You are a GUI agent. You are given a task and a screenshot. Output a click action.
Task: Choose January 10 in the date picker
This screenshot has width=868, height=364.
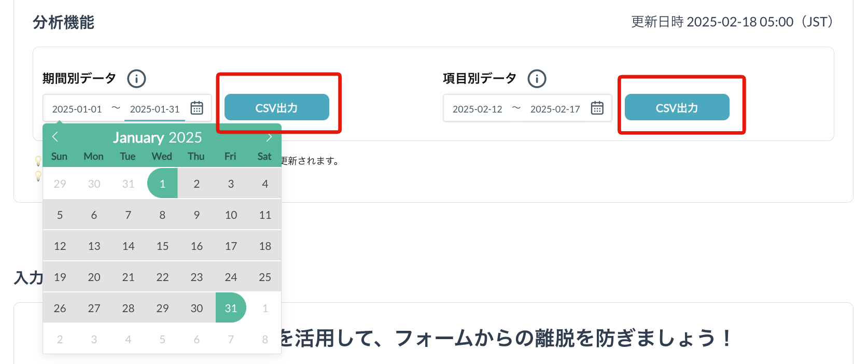pos(231,215)
